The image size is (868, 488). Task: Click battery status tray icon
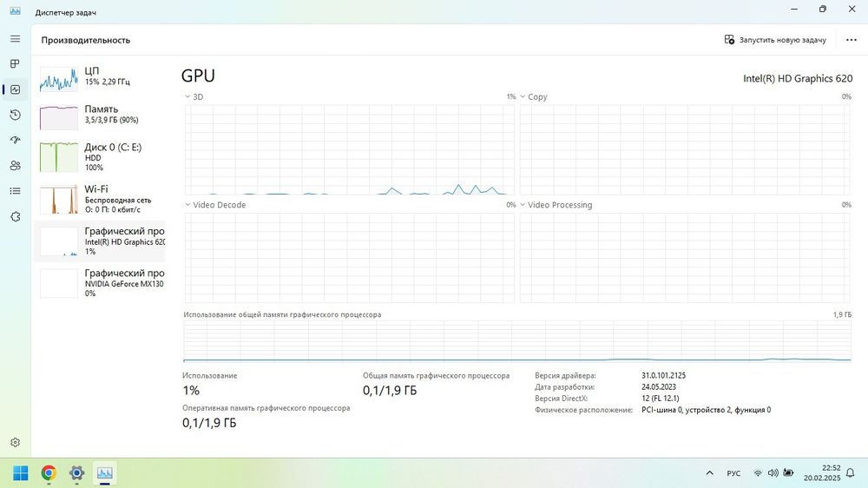coord(788,473)
